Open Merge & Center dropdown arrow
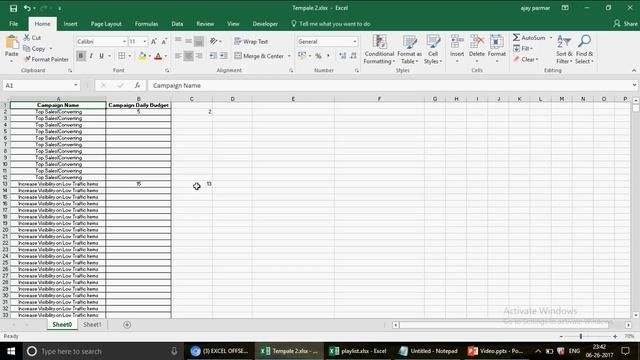This screenshot has height=360, width=640. tap(289, 56)
